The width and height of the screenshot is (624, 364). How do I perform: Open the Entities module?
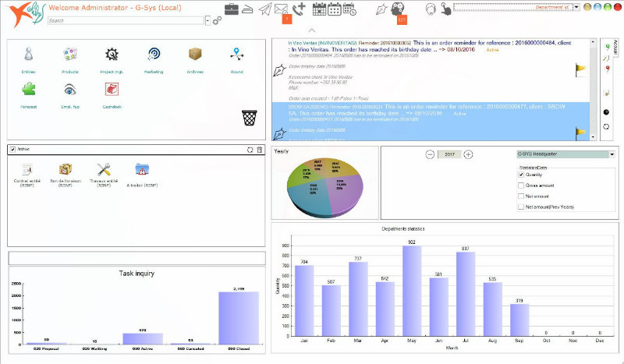[29, 55]
